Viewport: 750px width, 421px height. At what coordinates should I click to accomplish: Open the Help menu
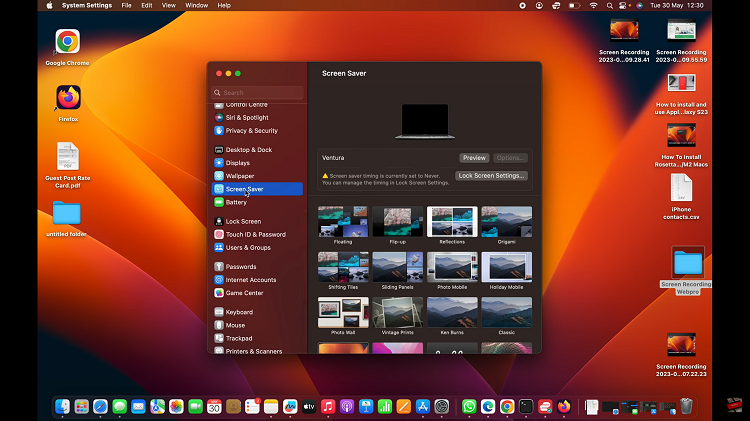pos(224,5)
